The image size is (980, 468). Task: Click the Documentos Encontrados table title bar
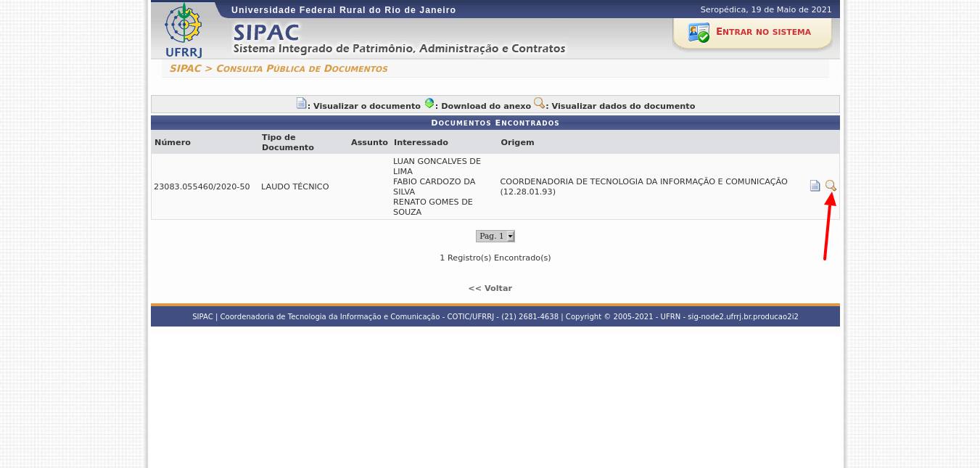495,123
